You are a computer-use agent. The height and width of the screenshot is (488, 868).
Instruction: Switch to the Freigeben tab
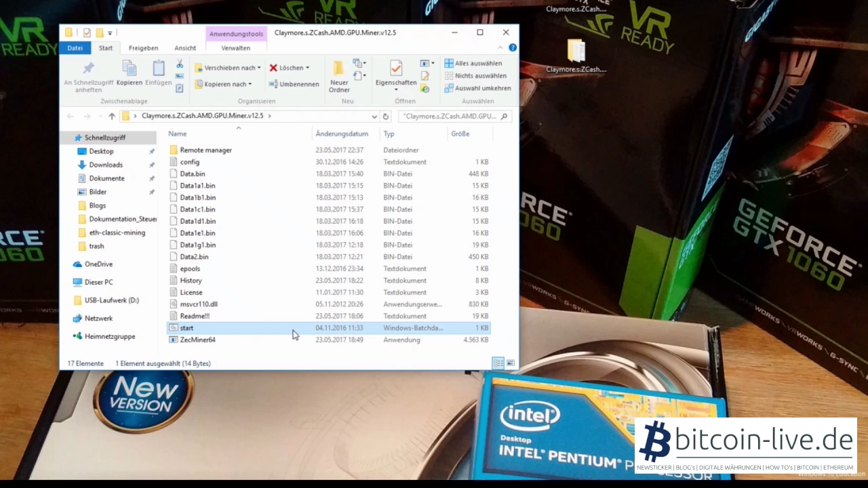coord(144,48)
